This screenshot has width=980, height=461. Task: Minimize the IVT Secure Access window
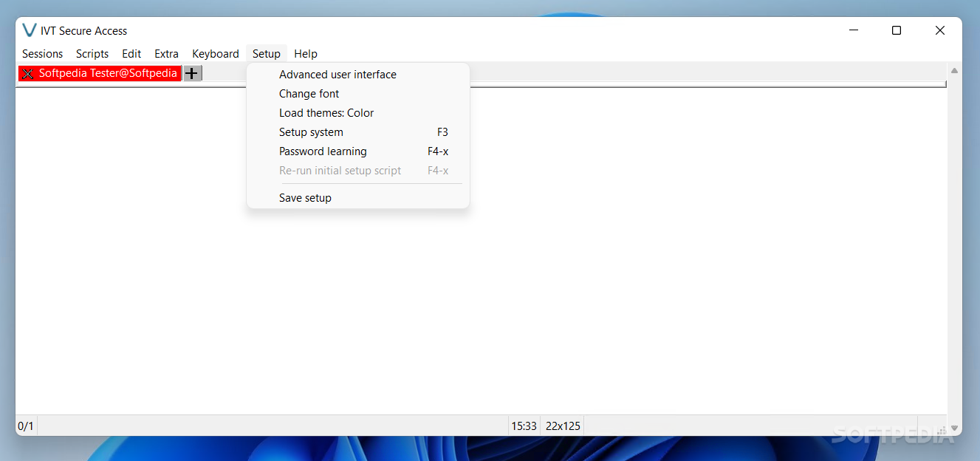854,30
